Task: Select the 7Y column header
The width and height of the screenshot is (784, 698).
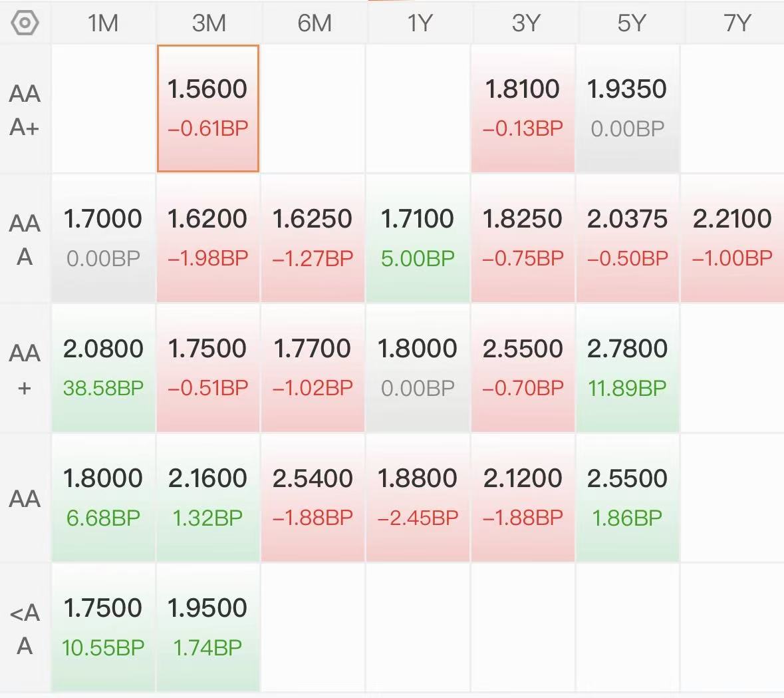Action: [x=736, y=23]
